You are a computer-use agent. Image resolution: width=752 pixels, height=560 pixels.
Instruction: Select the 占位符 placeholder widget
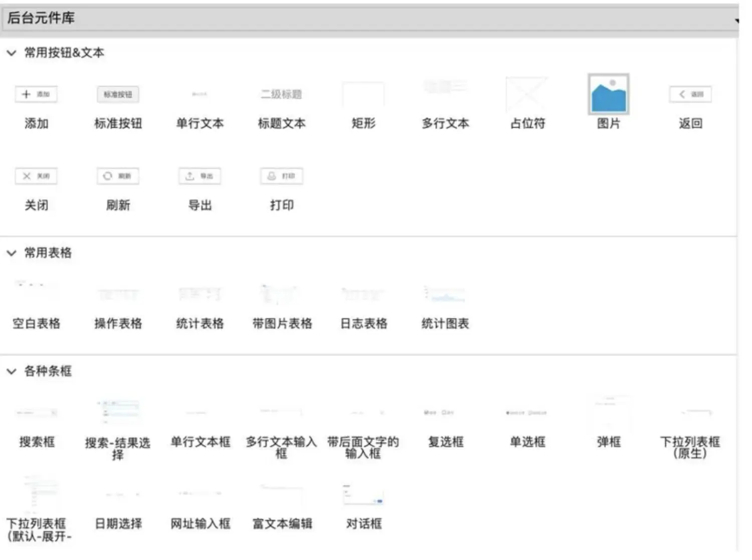tap(527, 95)
